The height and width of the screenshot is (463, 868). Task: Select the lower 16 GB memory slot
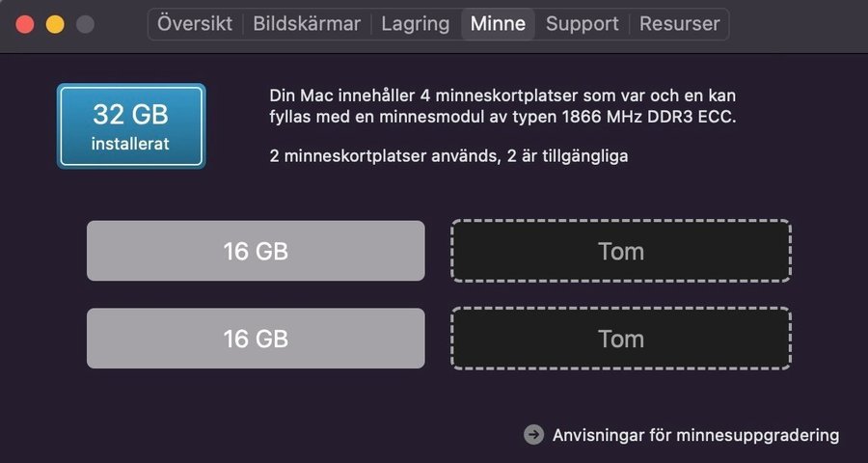click(x=256, y=339)
